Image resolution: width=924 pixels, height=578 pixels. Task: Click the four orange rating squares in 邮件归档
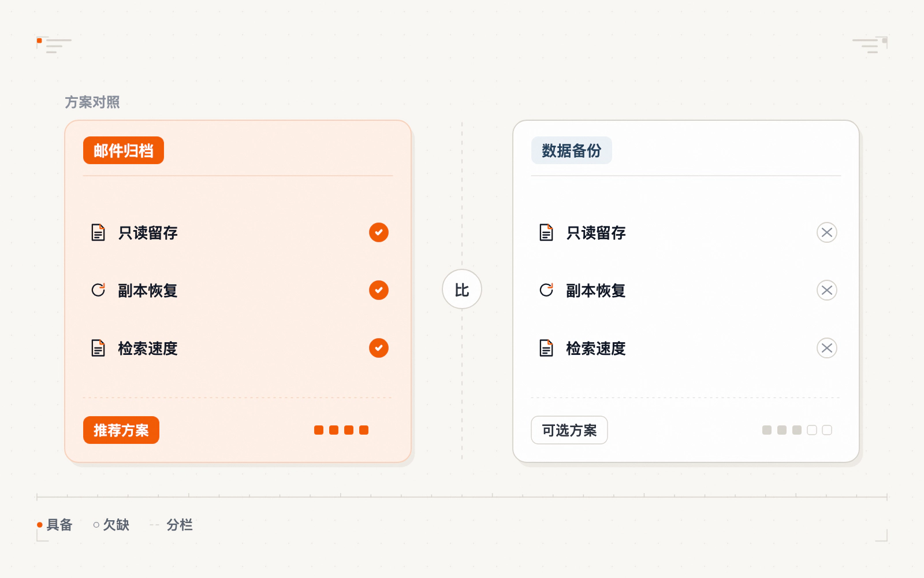[341, 430]
